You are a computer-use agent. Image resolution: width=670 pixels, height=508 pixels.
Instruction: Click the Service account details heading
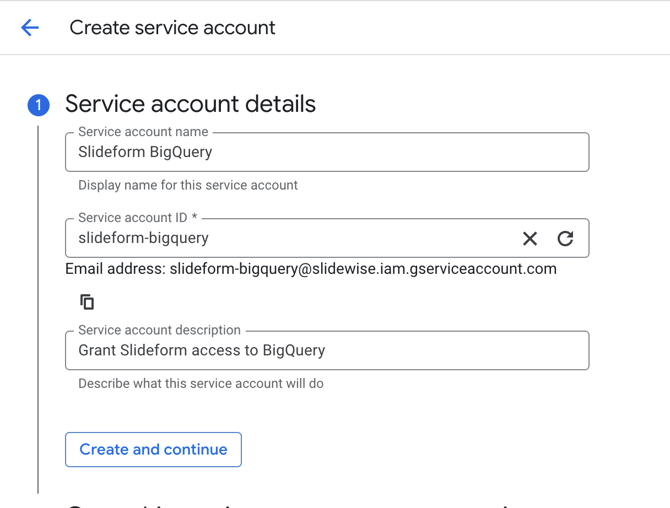[x=190, y=104]
